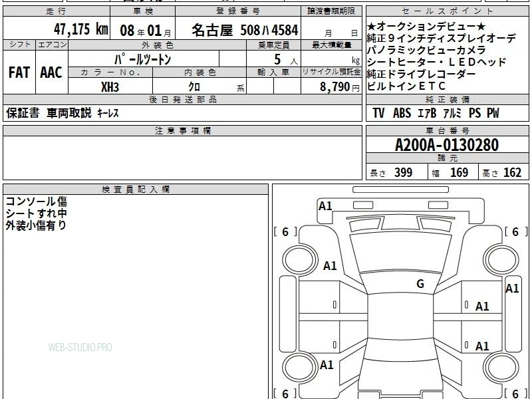Select the width value '169'
Screen dimensions: 532x399
pyautogui.click(x=459, y=172)
